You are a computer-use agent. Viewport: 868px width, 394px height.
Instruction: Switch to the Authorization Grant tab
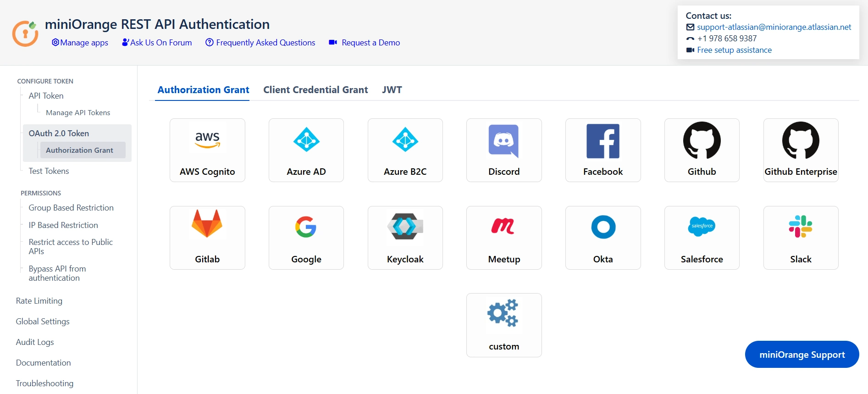click(x=203, y=90)
